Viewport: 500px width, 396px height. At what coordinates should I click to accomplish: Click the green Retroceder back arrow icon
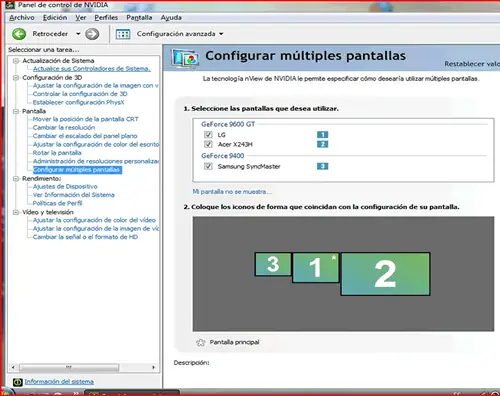coord(19,34)
